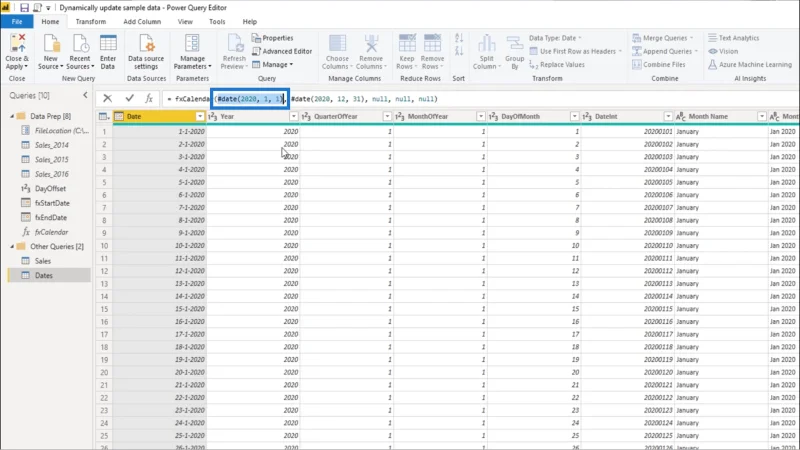Sort ascending with the A-Z icon
This screenshot has width=800, height=450.
tap(459, 38)
